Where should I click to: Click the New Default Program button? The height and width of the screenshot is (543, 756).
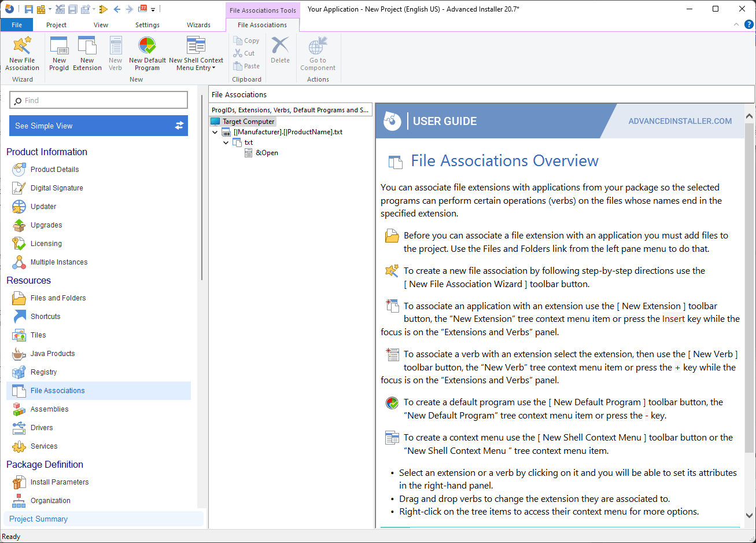[x=147, y=53]
